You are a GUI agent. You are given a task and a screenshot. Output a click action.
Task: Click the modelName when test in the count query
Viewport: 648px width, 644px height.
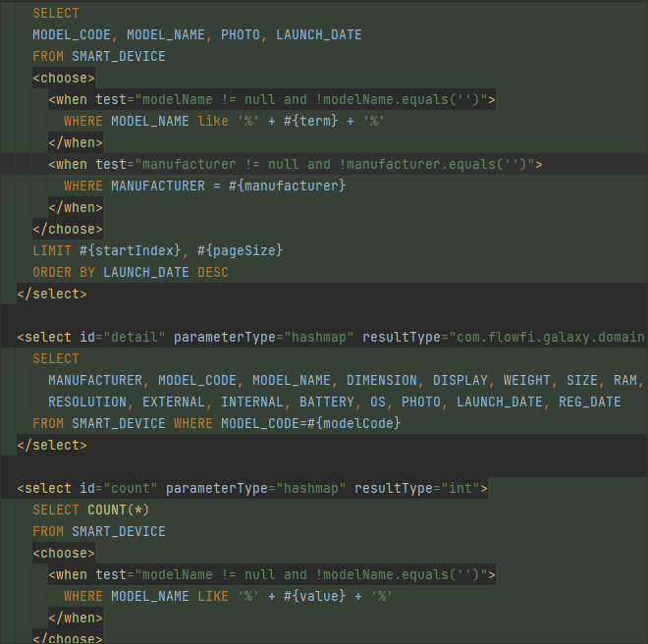pos(272,574)
